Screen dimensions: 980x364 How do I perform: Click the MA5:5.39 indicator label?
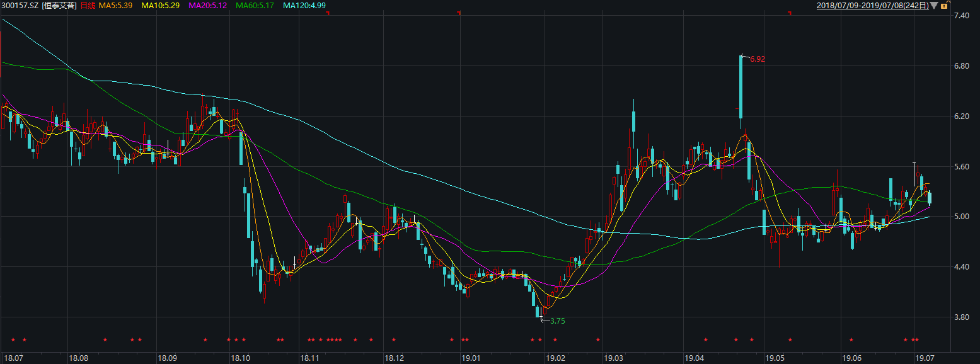[x=117, y=6]
